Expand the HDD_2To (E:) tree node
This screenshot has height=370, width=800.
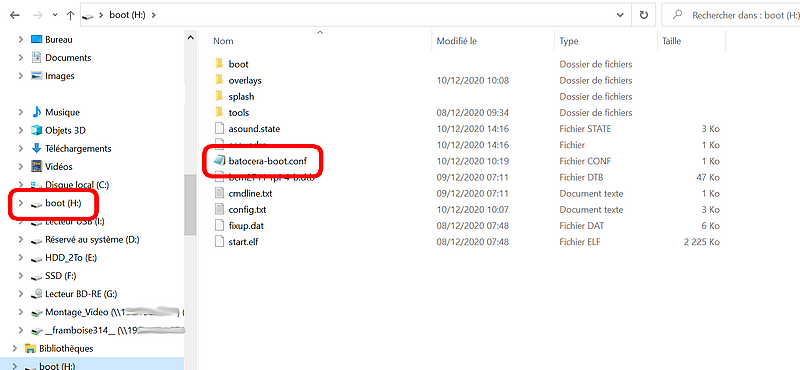[x=20, y=258]
